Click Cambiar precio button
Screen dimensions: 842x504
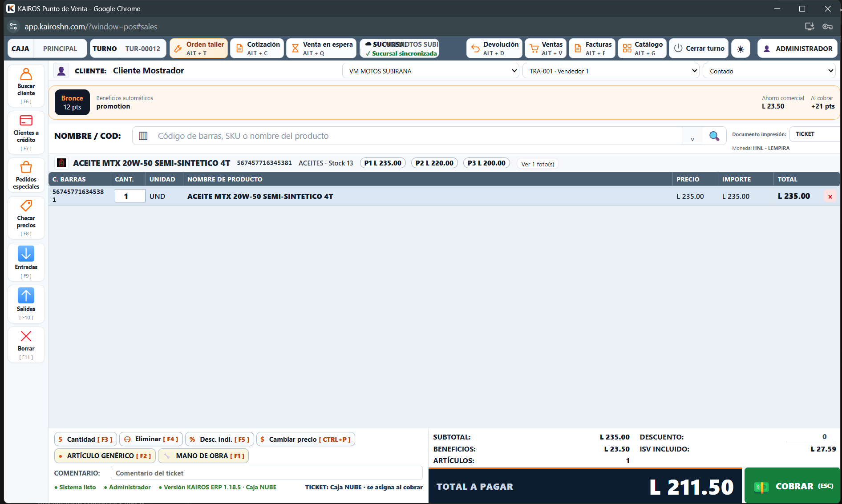(305, 439)
